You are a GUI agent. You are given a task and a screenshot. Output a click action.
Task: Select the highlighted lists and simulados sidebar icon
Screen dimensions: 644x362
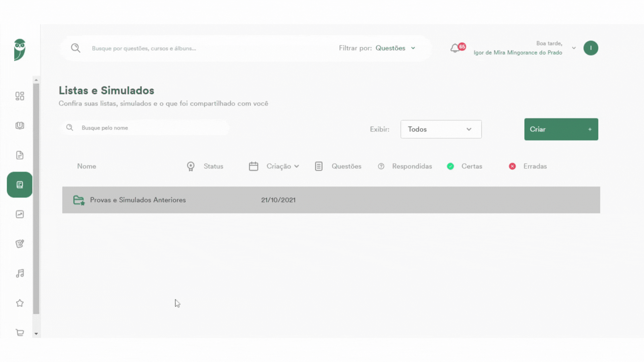coord(20,185)
